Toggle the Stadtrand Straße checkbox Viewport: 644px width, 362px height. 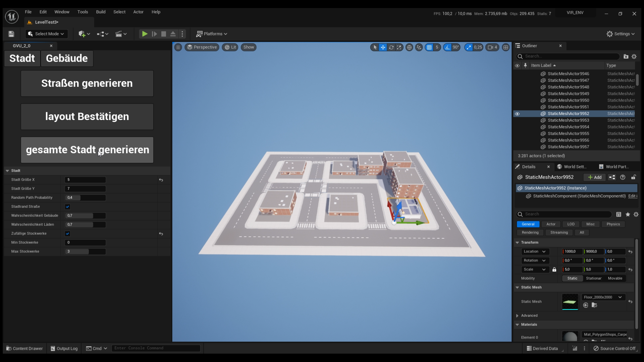(x=67, y=207)
